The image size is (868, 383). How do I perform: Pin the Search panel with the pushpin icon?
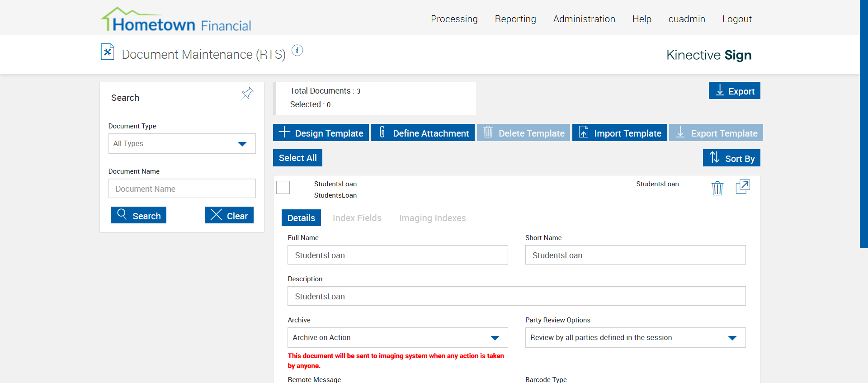click(x=247, y=93)
